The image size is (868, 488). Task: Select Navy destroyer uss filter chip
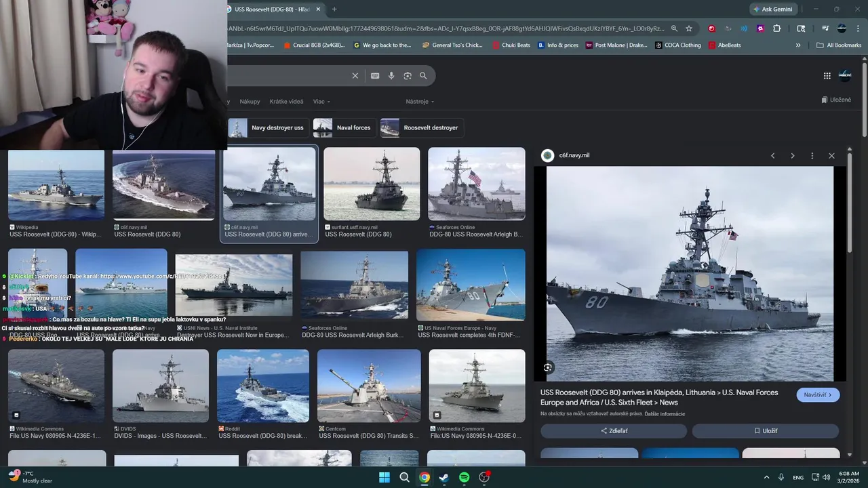(269, 127)
